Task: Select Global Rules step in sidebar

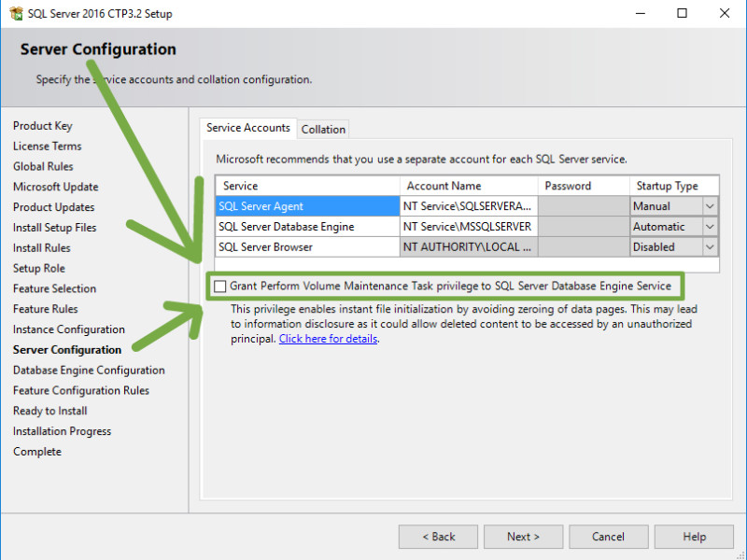Action: click(x=43, y=167)
